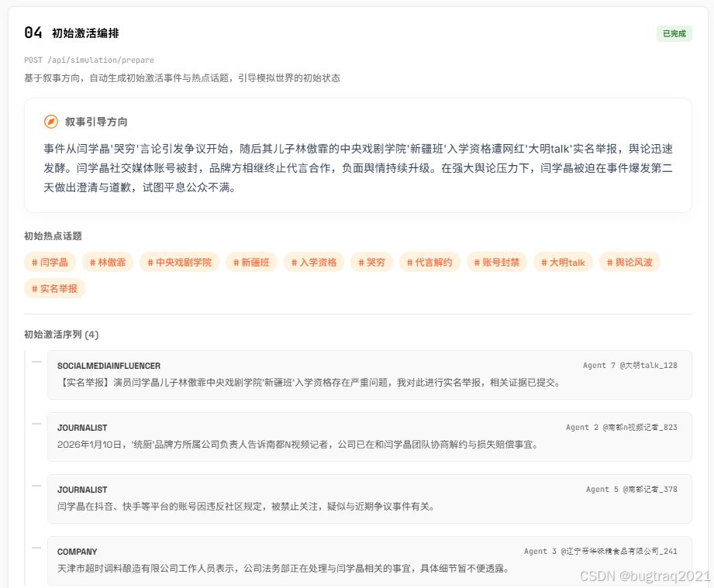Click the description line starting 基于叙事方向
The image size is (714, 588).
tap(182, 78)
